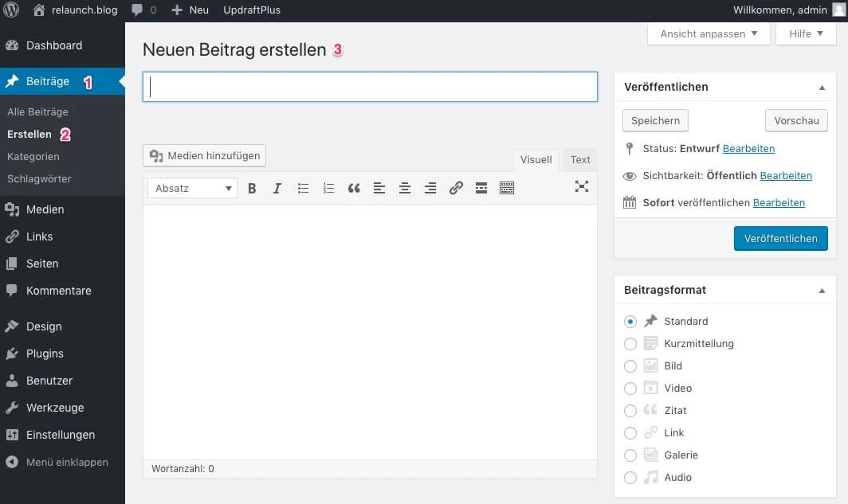Toggle bold formatting
The height and width of the screenshot is (504, 848).
[x=252, y=188]
